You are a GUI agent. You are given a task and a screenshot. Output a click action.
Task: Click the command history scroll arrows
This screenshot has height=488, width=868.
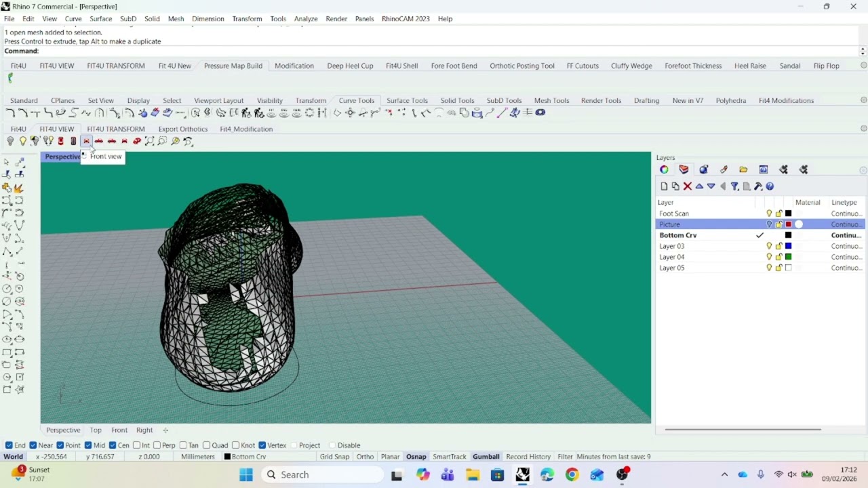pyautogui.click(x=863, y=51)
